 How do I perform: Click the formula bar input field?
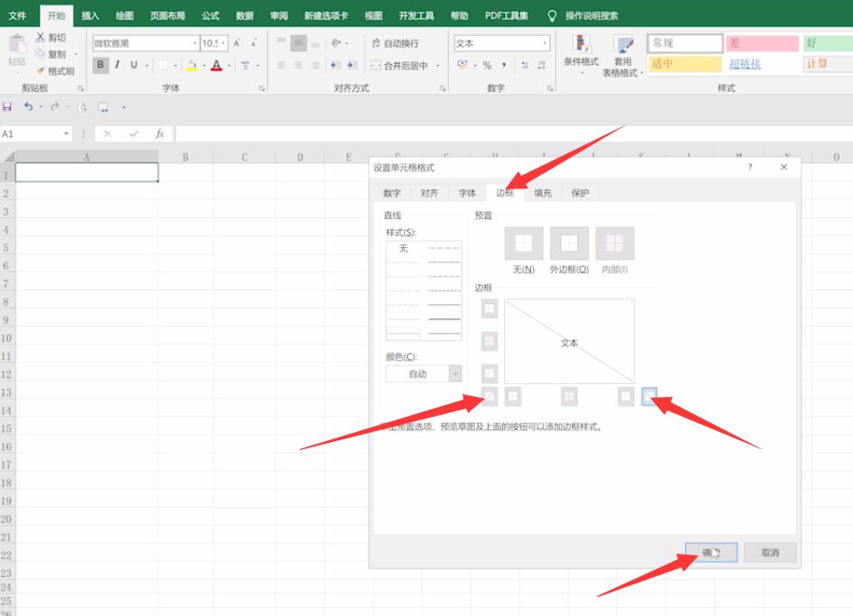(514, 133)
